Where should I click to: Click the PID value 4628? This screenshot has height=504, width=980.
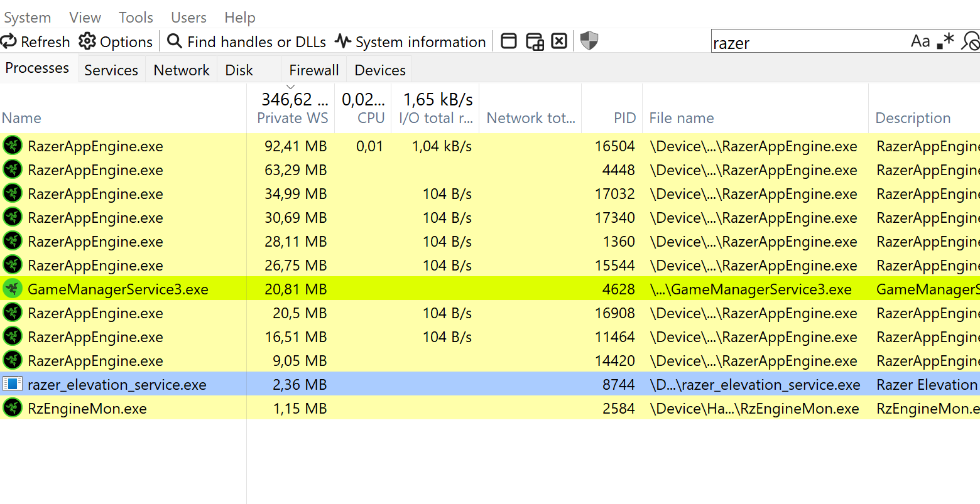click(618, 289)
